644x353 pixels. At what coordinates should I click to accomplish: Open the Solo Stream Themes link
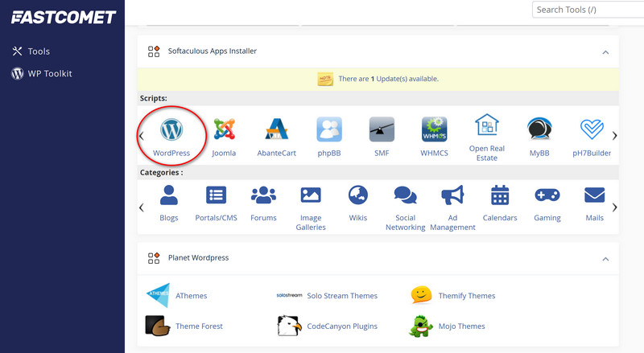[x=342, y=296]
